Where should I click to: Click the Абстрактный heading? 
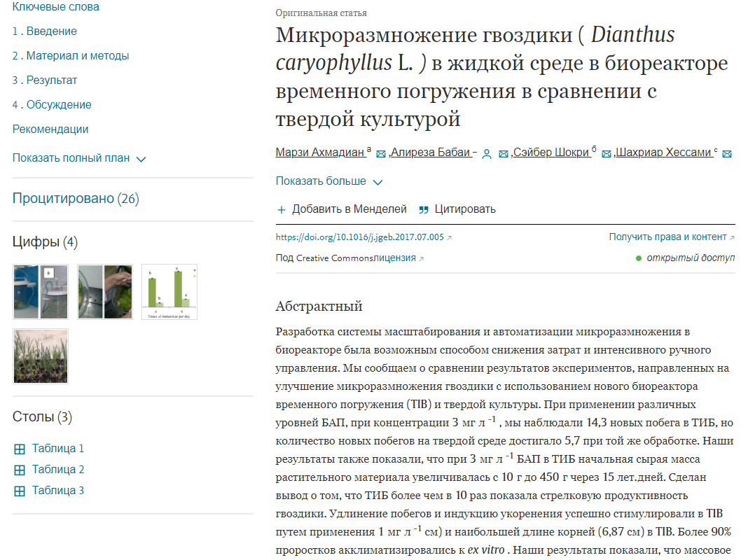319,306
